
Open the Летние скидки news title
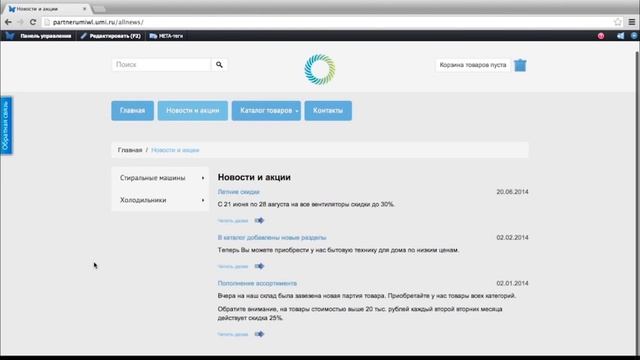[x=238, y=192]
